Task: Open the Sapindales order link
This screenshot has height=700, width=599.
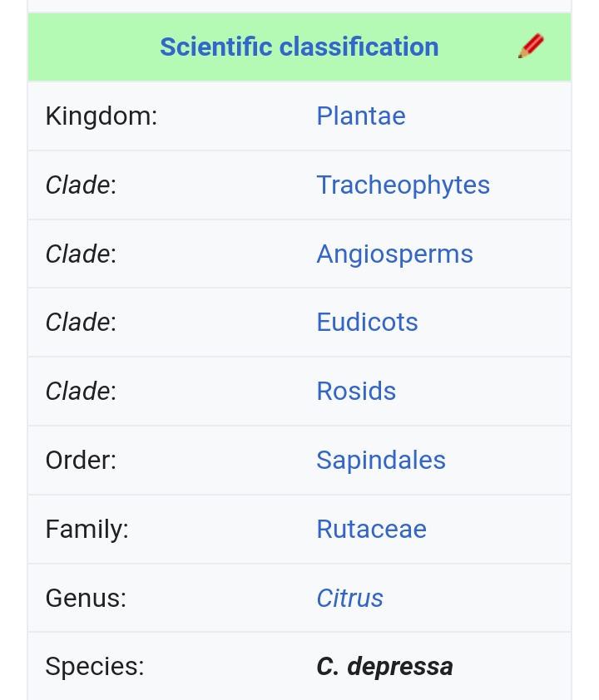Action: point(380,461)
